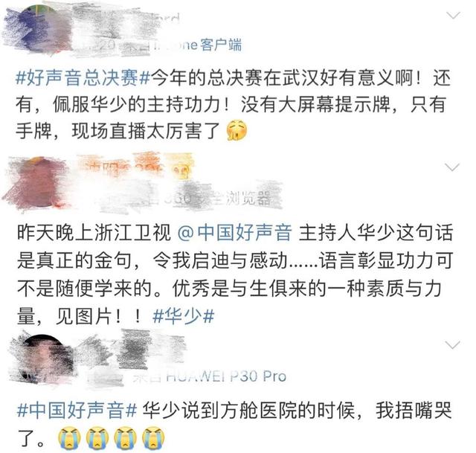This screenshot has width=476, height=453.
Task: Click the second post's blurred avatar
Action: click(38, 182)
